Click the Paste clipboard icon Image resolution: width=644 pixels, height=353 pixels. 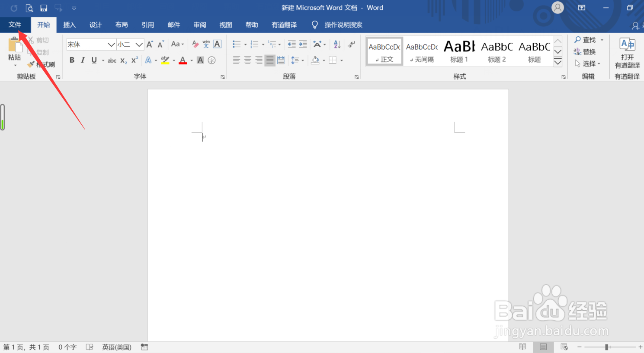click(x=15, y=45)
